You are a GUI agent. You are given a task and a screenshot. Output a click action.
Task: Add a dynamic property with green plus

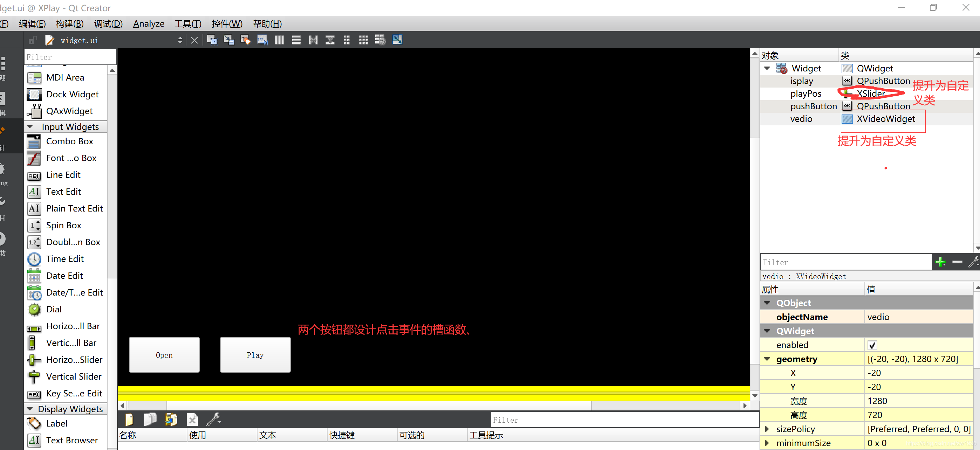tap(940, 262)
